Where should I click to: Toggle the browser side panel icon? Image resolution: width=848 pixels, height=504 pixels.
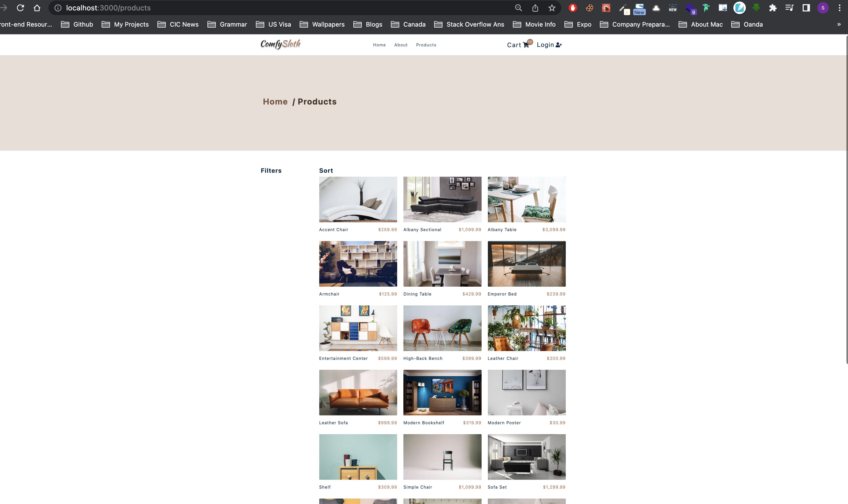point(806,8)
